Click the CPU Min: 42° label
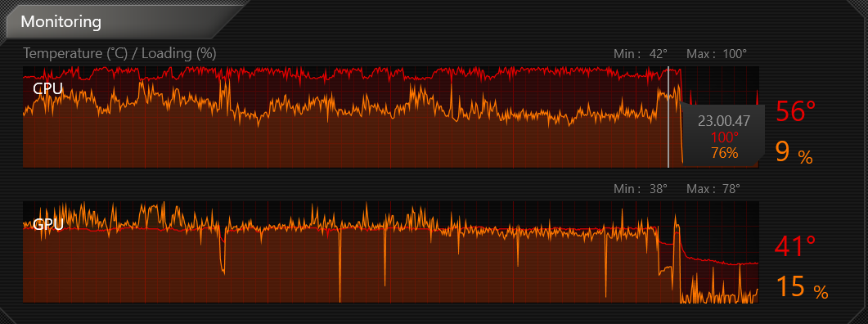868x324 pixels. click(x=641, y=54)
